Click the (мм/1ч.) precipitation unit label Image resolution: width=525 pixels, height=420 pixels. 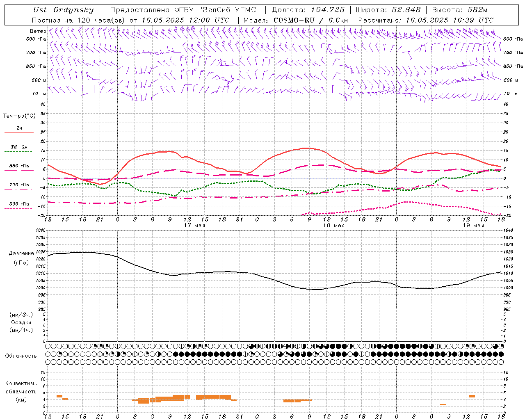pos(21,330)
